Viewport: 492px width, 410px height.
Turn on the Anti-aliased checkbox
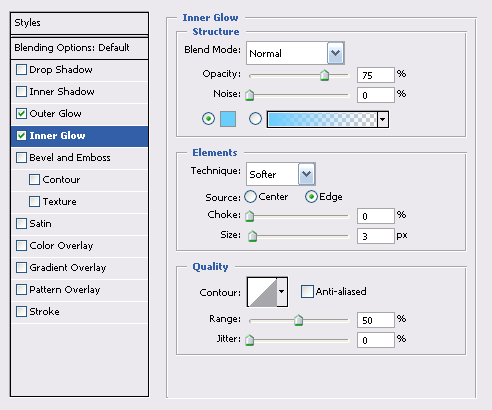[307, 291]
